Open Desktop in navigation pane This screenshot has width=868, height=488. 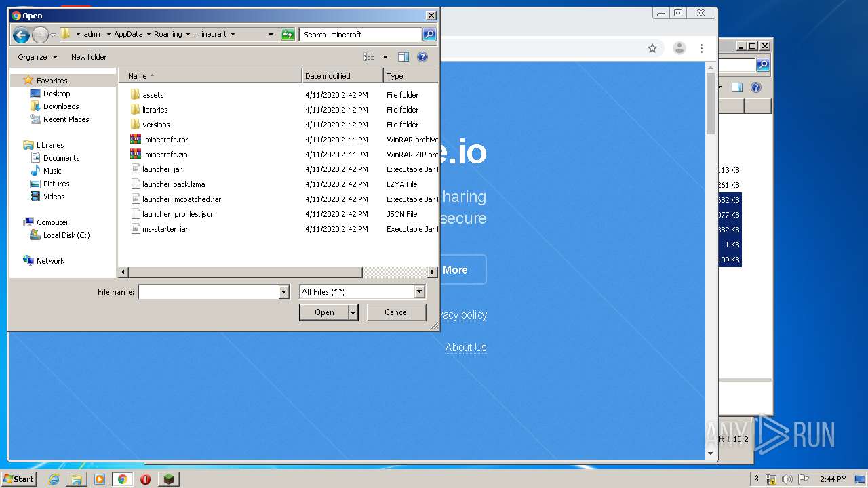tap(56, 94)
